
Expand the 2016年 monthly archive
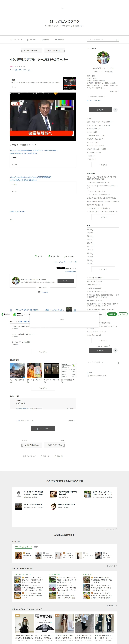point(90,257)
